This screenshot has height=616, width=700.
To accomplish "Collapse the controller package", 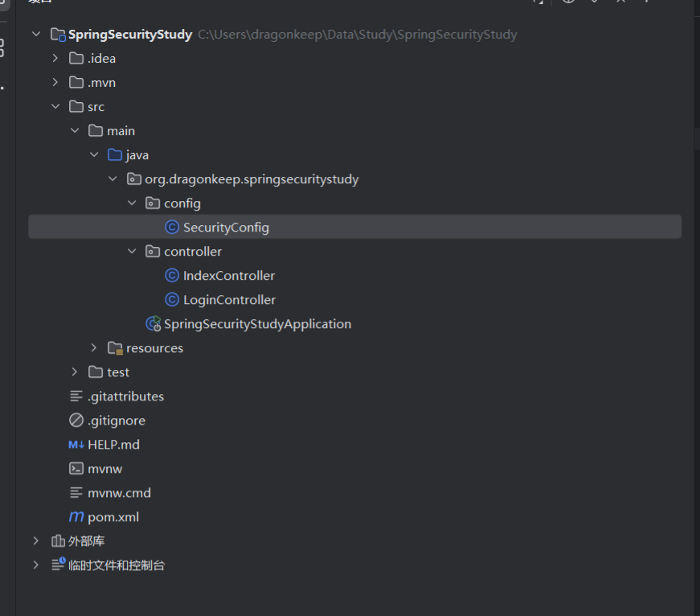I will pyautogui.click(x=133, y=252).
